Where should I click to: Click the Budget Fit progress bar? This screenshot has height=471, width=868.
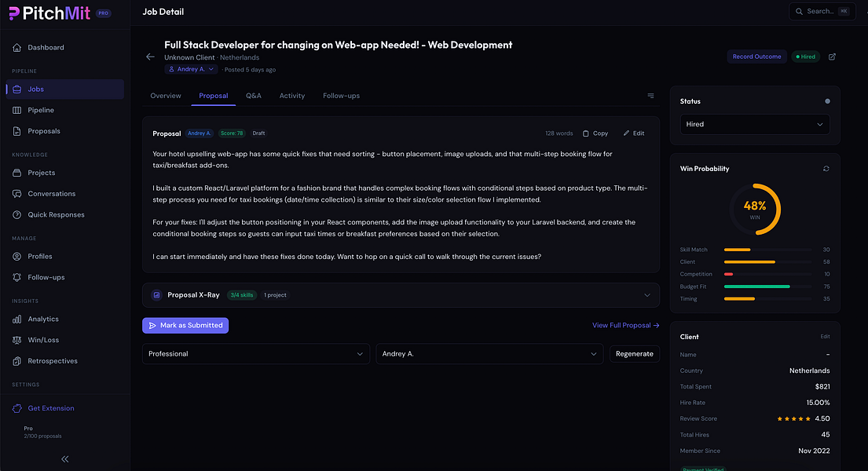point(767,287)
